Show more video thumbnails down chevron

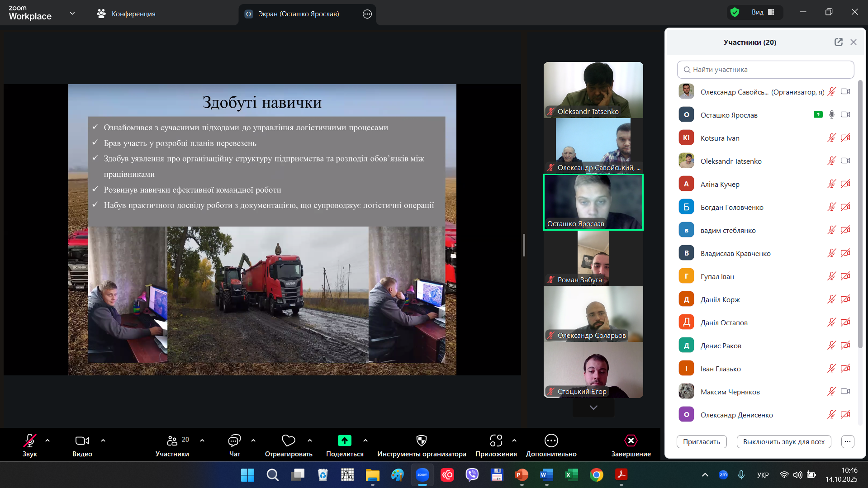[593, 407]
